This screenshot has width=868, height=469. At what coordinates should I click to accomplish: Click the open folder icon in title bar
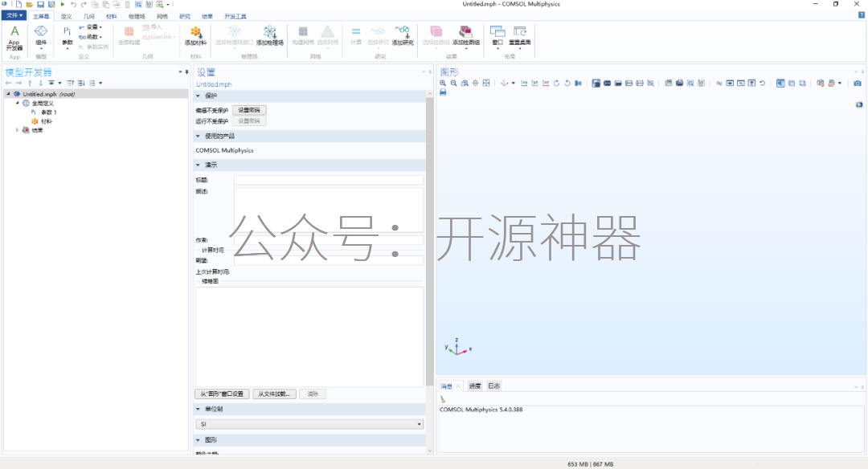click(x=30, y=5)
